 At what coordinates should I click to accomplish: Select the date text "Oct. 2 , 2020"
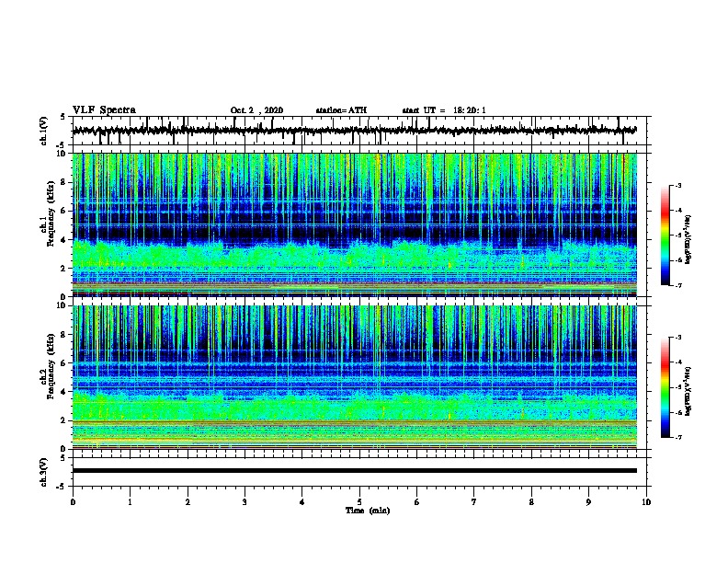click(256, 110)
